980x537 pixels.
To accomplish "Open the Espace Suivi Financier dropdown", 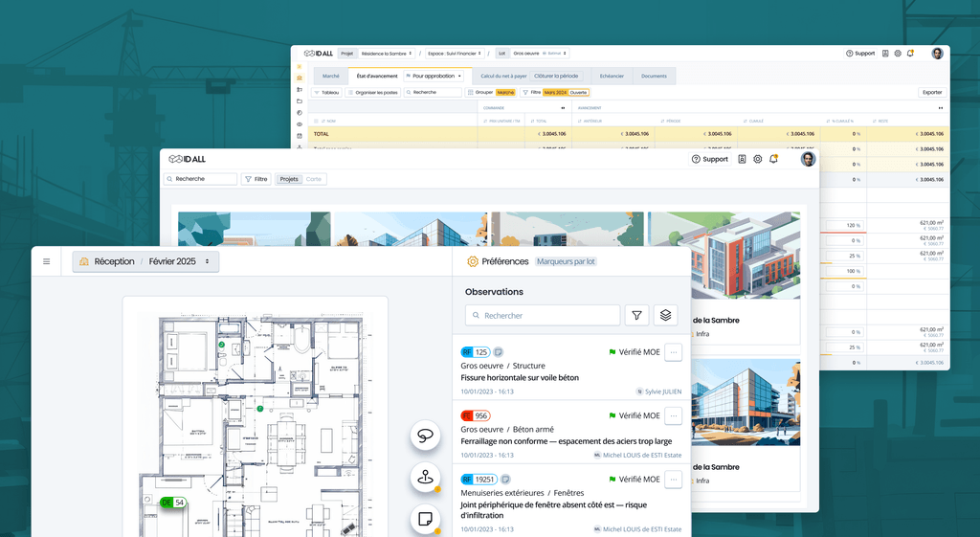I will 455,54.
